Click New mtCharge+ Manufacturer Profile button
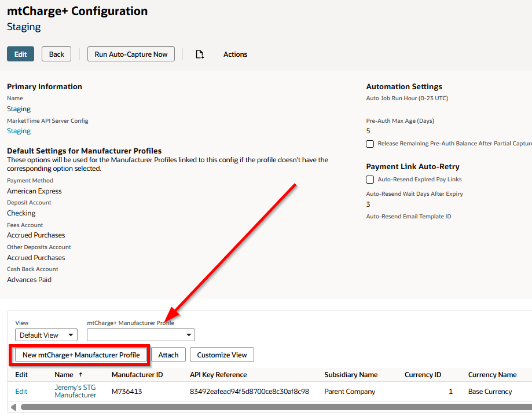Screen dimensions: 532x420 [x=81, y=355]
